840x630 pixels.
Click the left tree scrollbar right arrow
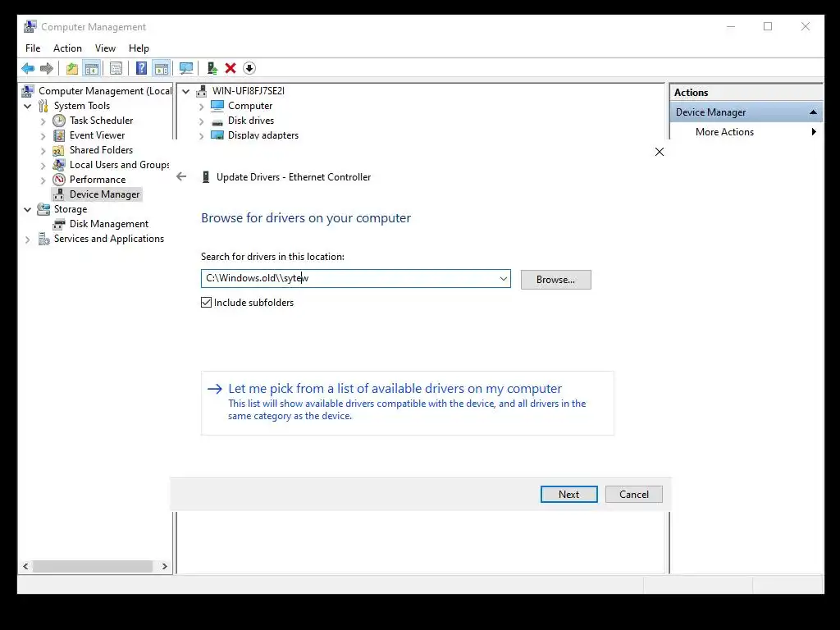pos(164,566)
